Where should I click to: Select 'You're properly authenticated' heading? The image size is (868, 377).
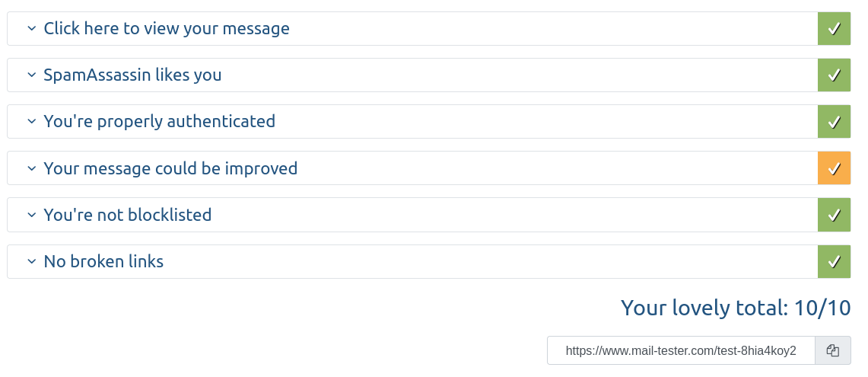(x=159, y=122)
